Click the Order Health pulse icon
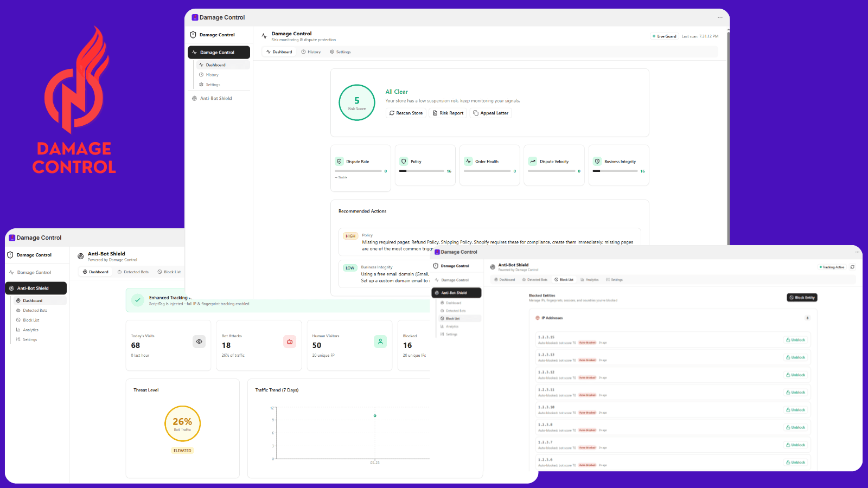868x488 pixels. [469, 161]
